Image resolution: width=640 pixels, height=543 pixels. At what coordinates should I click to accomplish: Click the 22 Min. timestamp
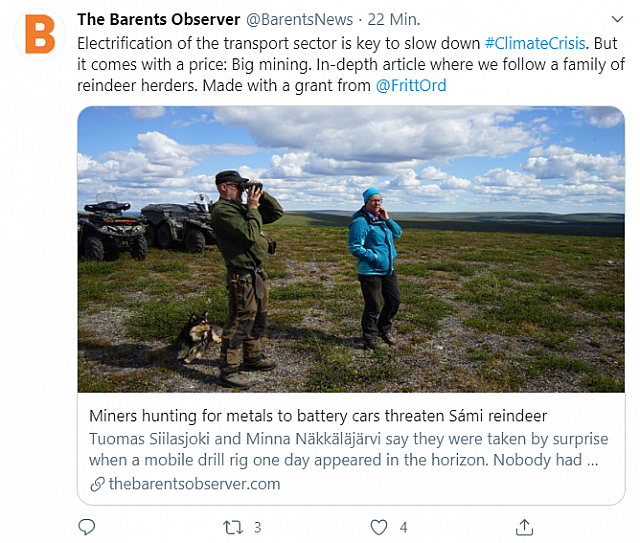coord(393,19)
